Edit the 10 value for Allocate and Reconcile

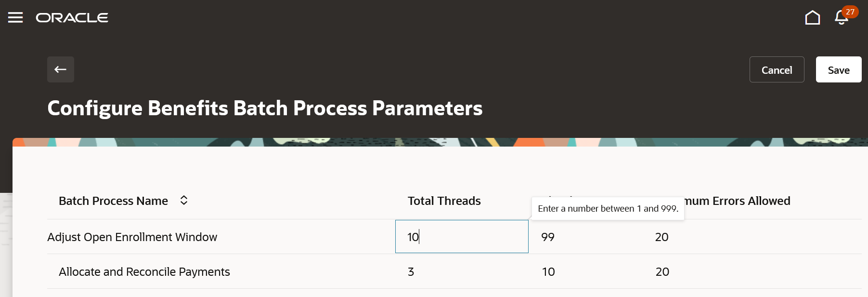[548, 272]
